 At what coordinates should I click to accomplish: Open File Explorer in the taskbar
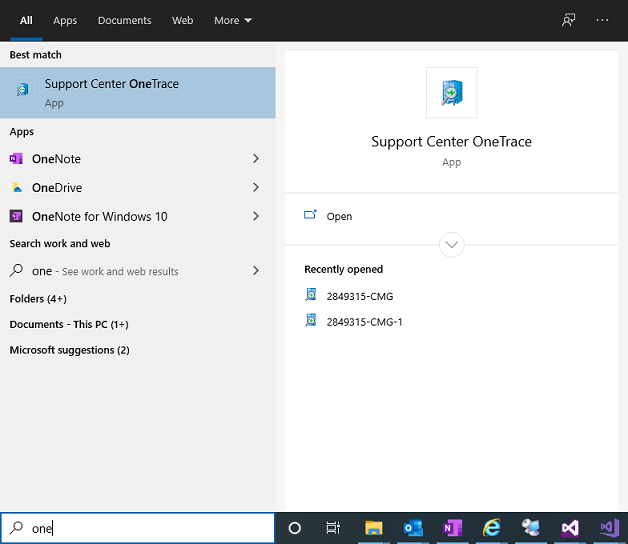[x=374, y=528]
